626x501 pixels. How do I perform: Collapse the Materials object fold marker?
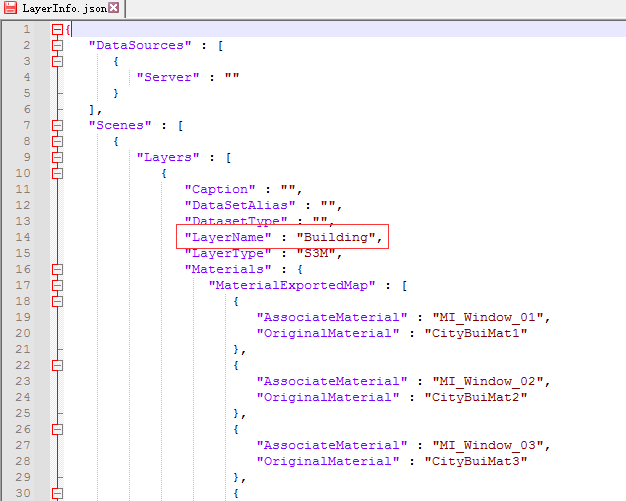point(57,269)
